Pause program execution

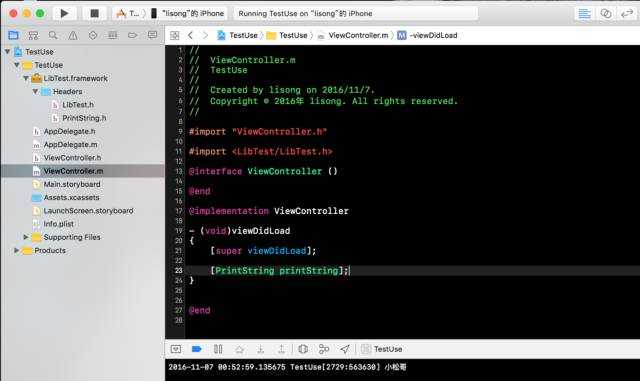[x=218, y=349]
